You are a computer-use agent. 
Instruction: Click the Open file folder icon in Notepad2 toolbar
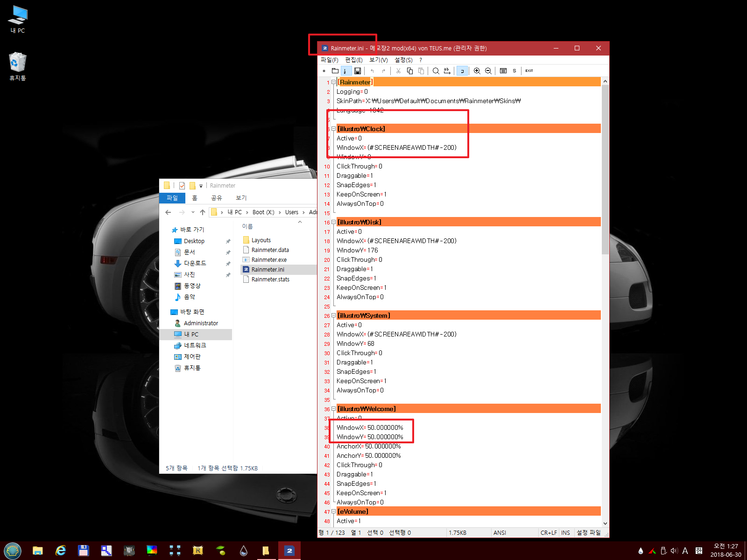click(335, 71)
